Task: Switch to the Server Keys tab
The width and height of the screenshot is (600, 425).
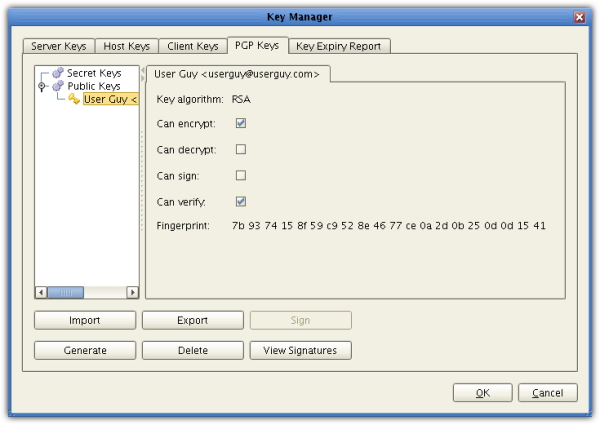Action: 60,46
